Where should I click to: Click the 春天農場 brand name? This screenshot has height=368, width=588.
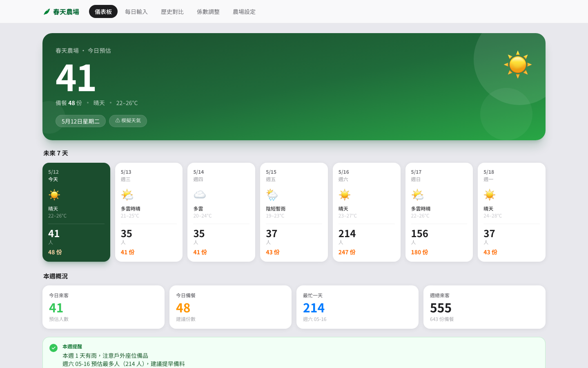coord(66,12)
